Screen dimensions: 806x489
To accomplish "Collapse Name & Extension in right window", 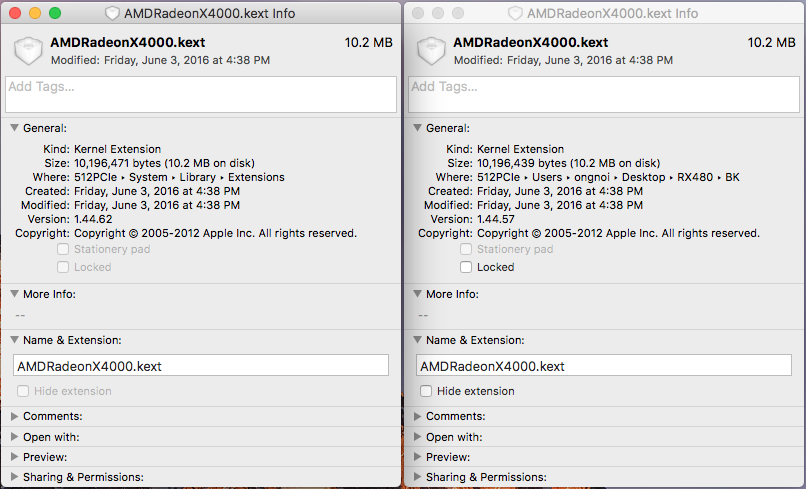I will point(417,339).
